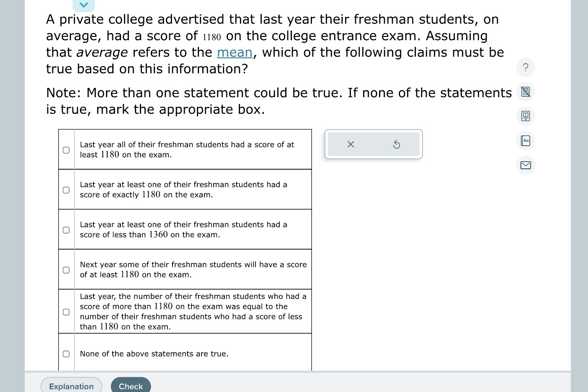The width and height of the screenshot is (588, 392).
Task: Click the Explanation button
Action: click(x=71, y=386)
